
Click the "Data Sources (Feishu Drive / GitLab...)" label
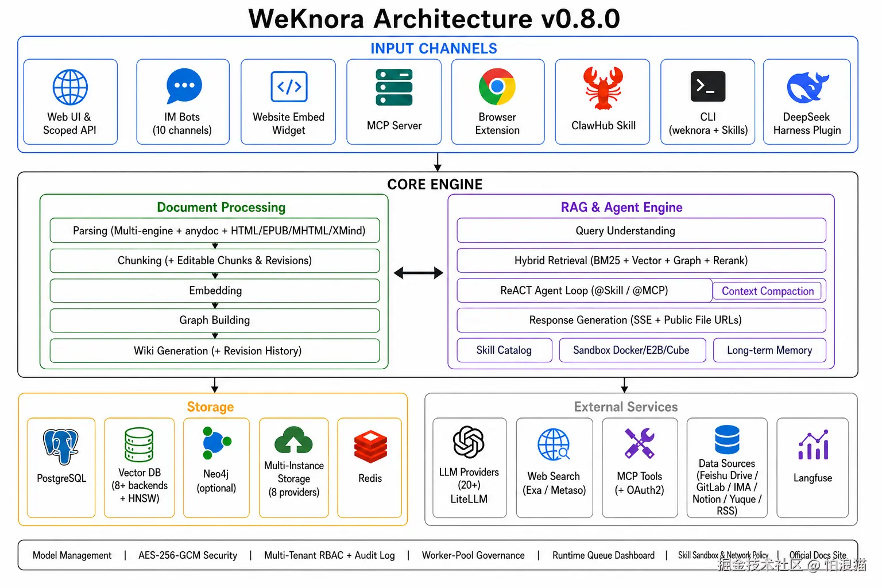coord(727,487)
